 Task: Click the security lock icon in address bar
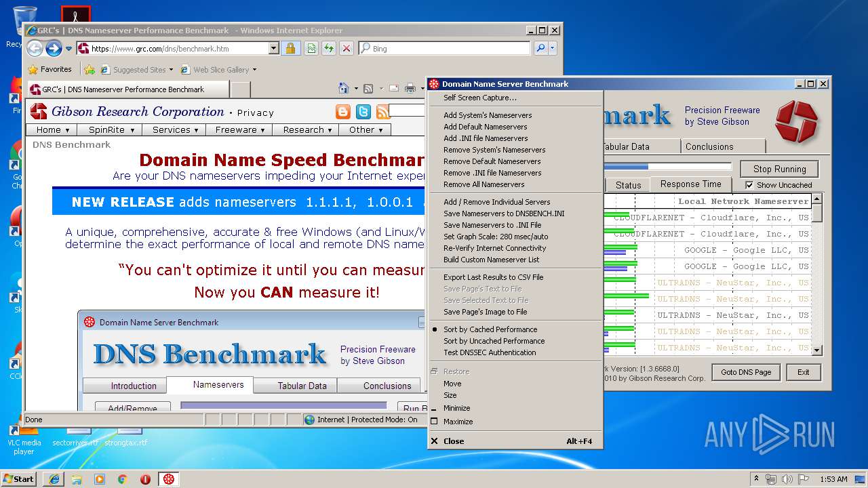(290, 48)
